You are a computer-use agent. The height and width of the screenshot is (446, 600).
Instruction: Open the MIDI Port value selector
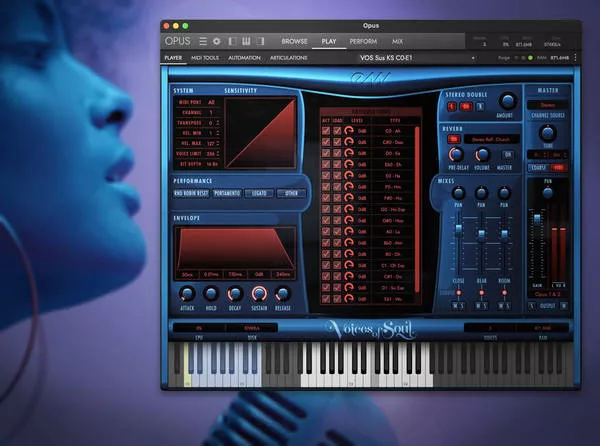[x=211, y=102]
